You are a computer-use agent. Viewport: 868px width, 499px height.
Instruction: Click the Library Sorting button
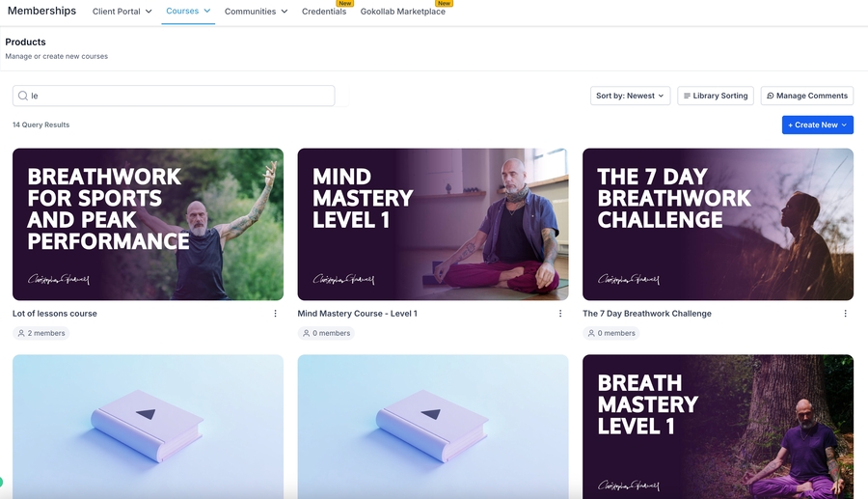click(x=716, y=96)
